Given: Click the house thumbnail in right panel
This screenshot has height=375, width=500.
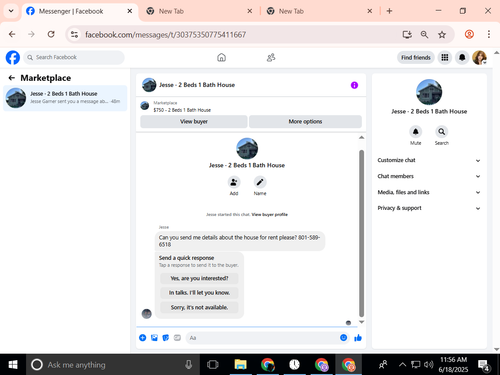Looking at the screenshot, I should [x=429, y=92].
